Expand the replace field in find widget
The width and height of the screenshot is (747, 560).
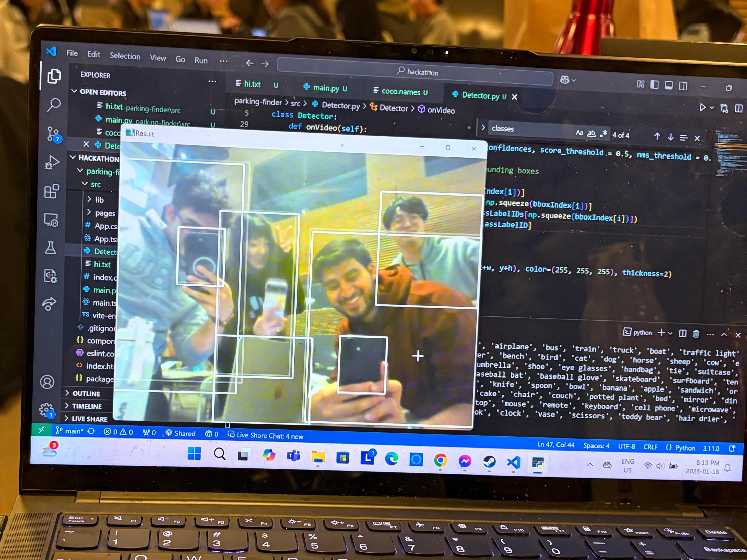click(483, 128)
